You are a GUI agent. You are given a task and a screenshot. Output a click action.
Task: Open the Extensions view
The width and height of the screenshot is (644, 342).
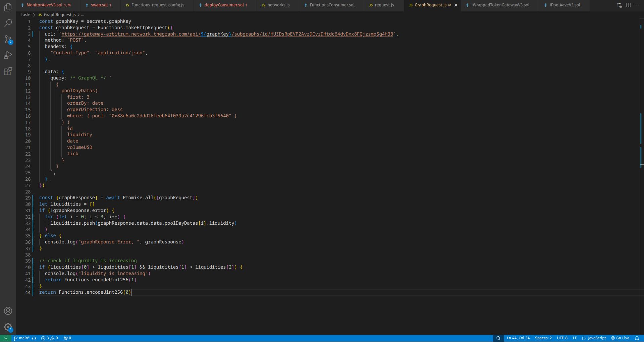[x=8, y=71]
